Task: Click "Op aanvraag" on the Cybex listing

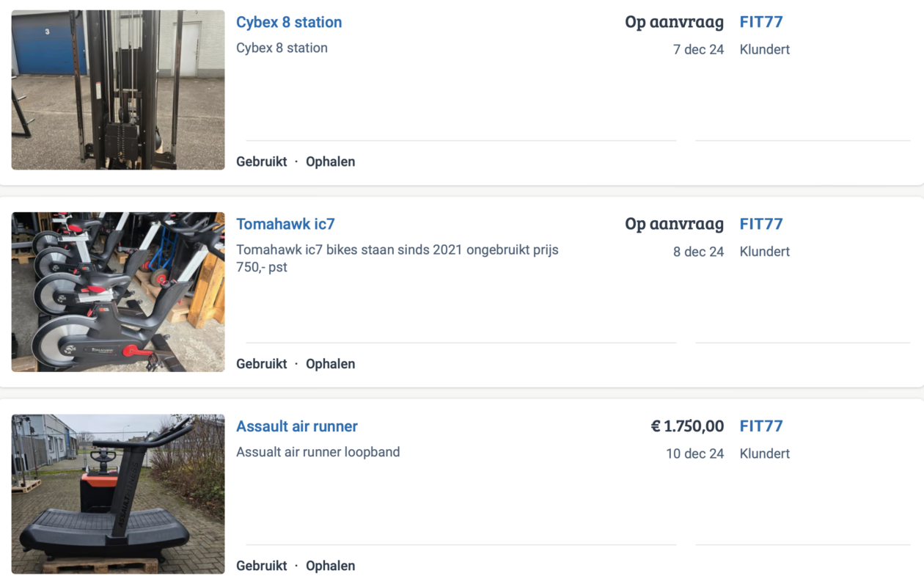Action: click(674, 22)
